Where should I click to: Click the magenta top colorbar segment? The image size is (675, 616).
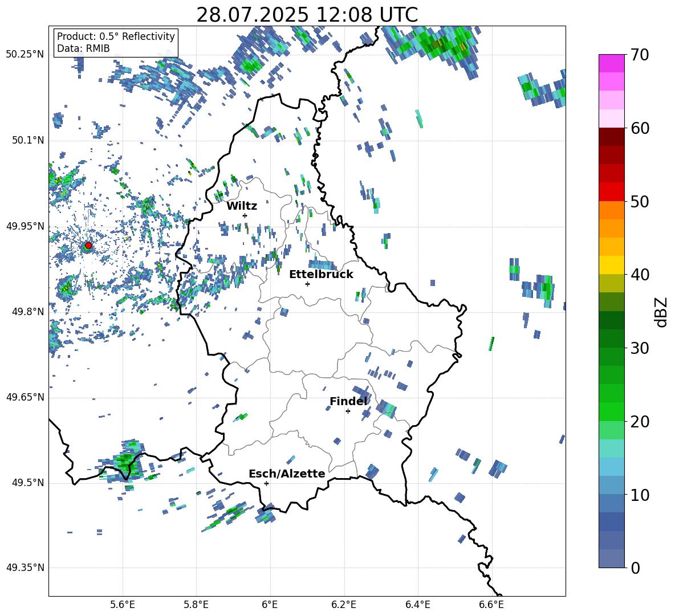(x=611, y=63)
